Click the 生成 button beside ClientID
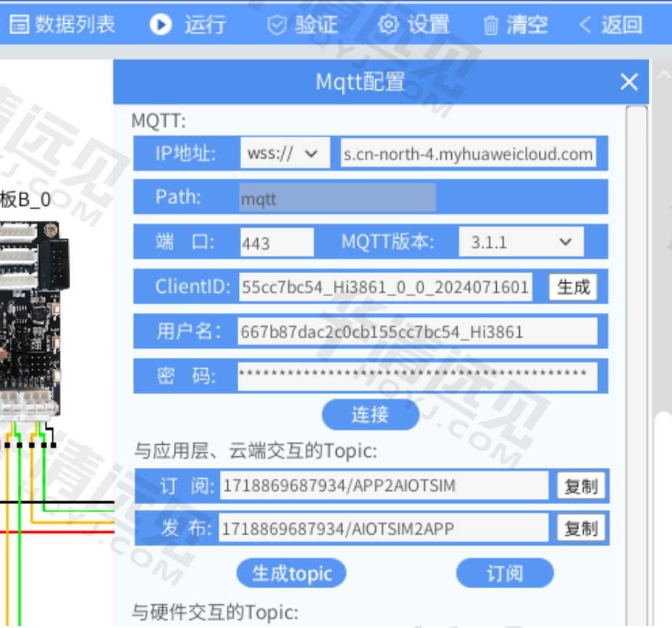This screenshot has height=628, width=672. click(574, 287)
